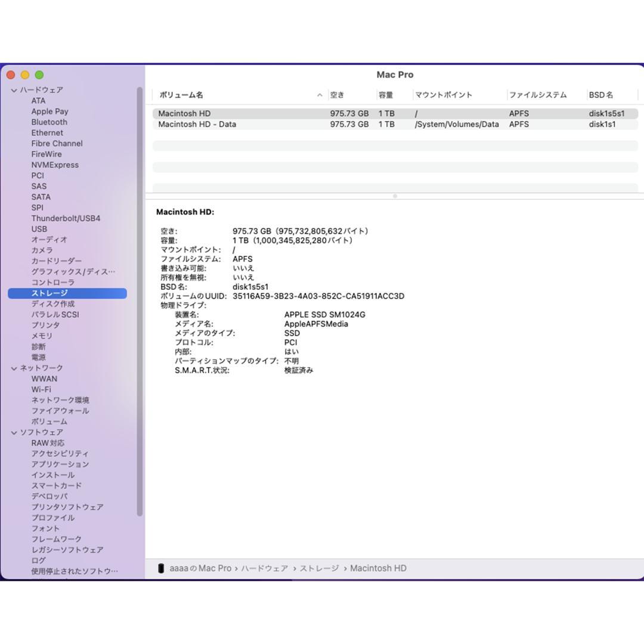
Task: Select PCI in the sidebar
Action: pyautogui.click(x=38, y=175)
